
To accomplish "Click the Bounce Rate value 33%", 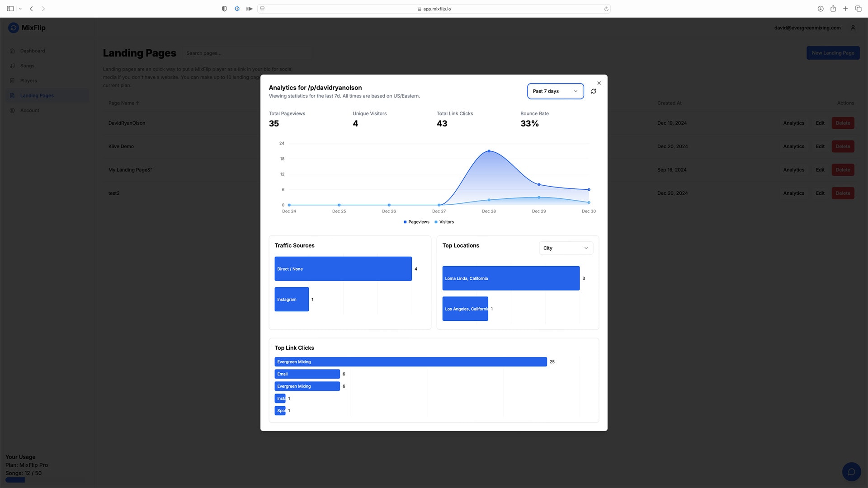I will pos(529,124).
